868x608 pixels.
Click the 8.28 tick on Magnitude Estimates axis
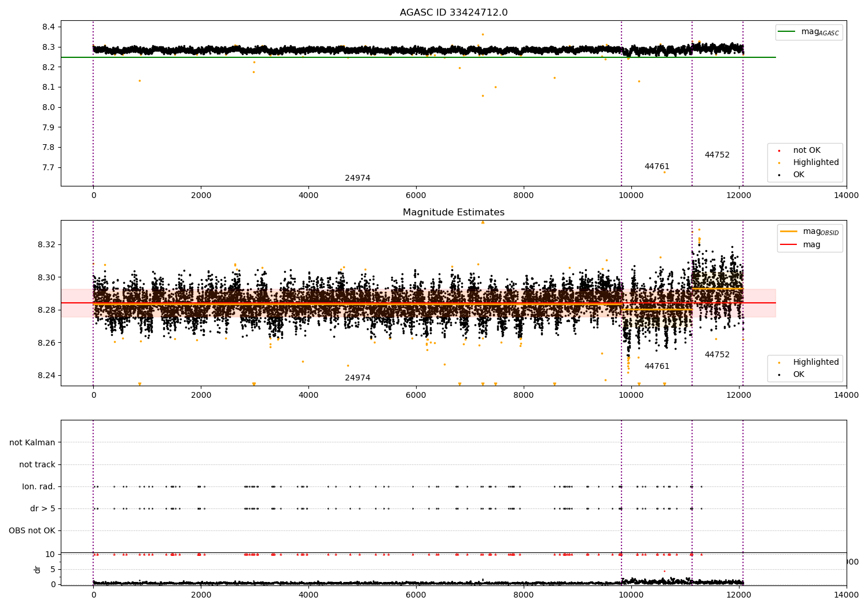pos(46,310)
